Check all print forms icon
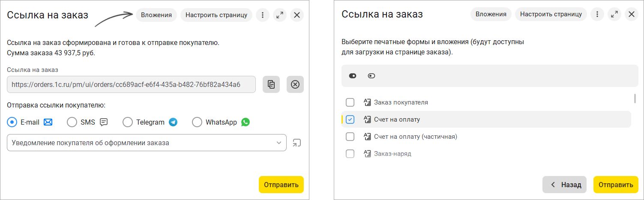The height and width of the screenshot is (200, 644). (353, 76)
